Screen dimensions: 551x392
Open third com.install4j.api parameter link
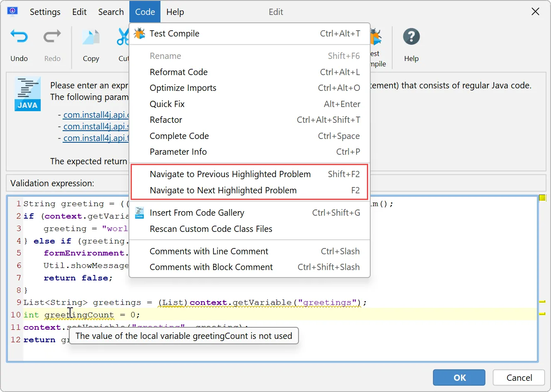pyautogui.click(x=96, y=138)
